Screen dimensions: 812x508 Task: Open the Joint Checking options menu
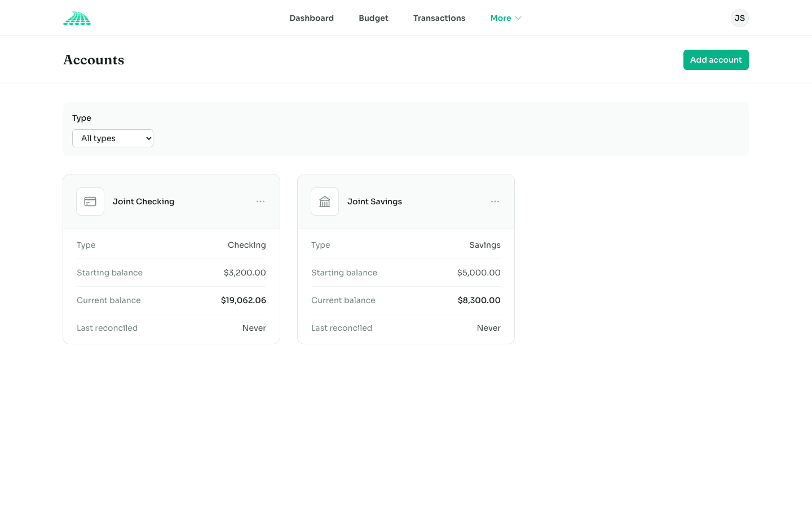pos(261,202)
